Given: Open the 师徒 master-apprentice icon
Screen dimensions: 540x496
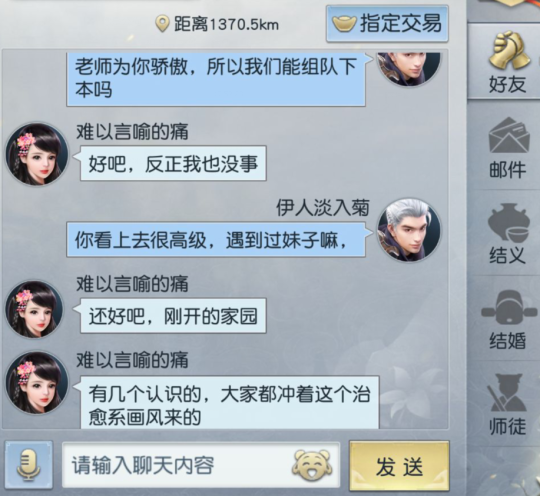Looking at the screenshot, I should [508, 393].
